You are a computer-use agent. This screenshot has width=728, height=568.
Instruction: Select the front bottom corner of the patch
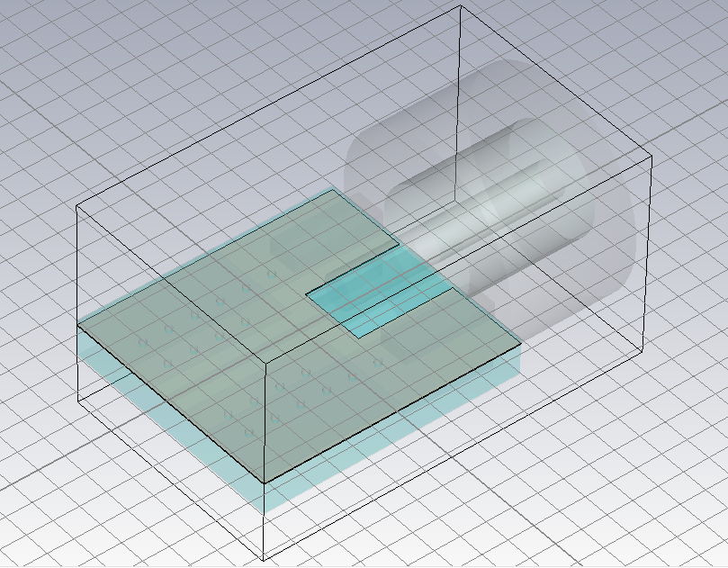263,481
